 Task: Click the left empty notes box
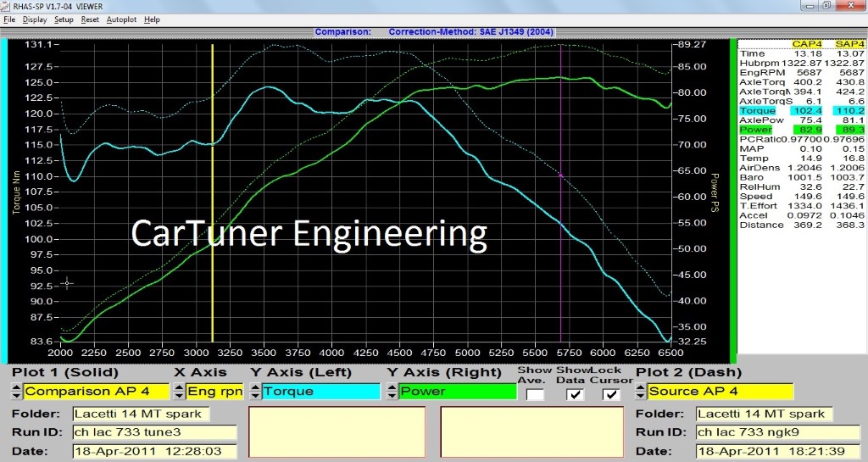(x=337, y=432)
